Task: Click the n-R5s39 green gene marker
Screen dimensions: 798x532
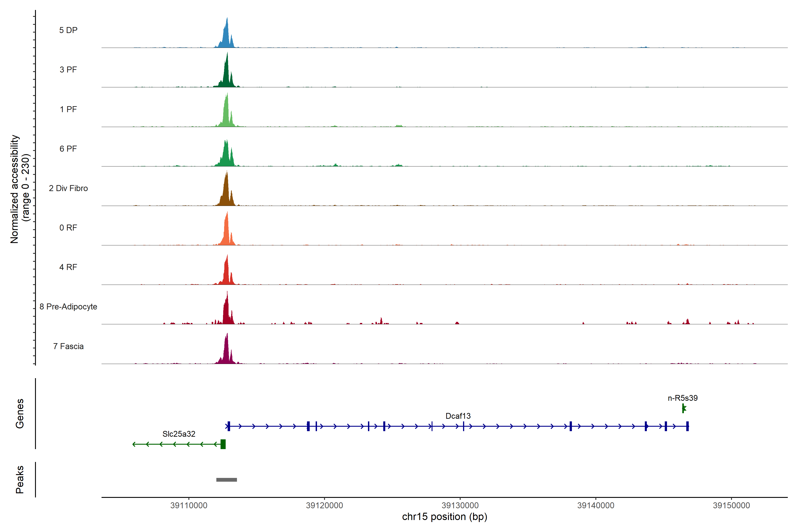Action: pos(683,408)
